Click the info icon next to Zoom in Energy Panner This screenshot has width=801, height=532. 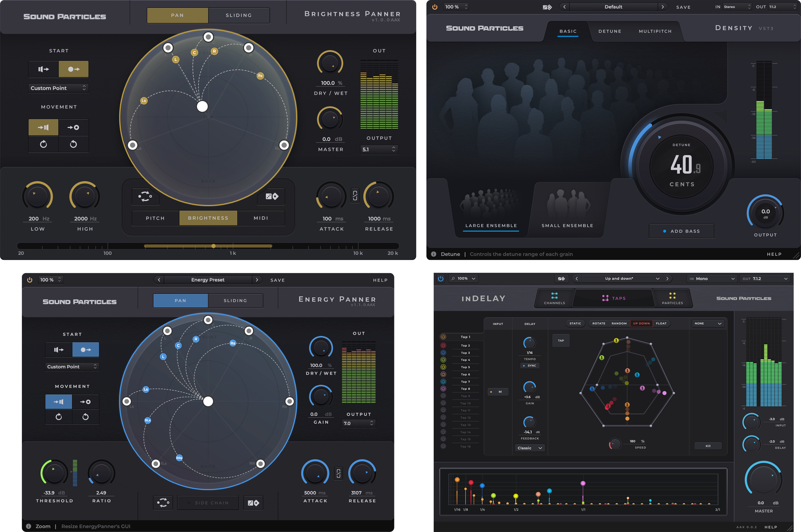pyautogui.click(x=29, y=526)
